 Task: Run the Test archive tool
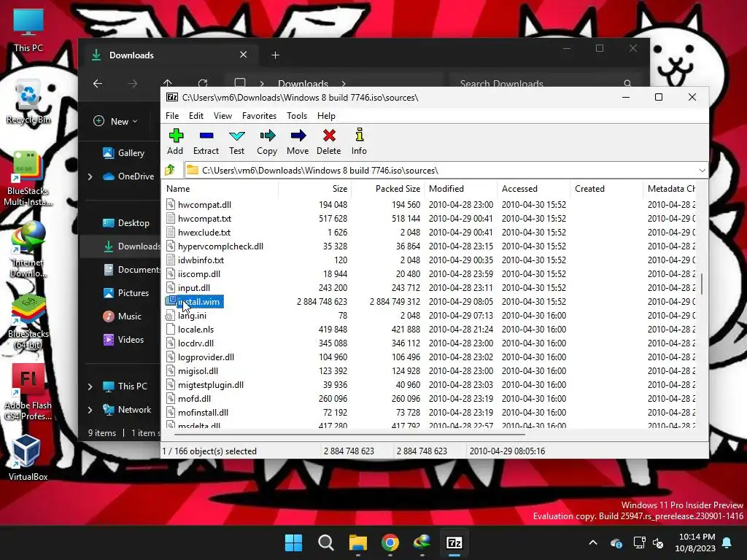pyautogui.click(x=237, y=141)
